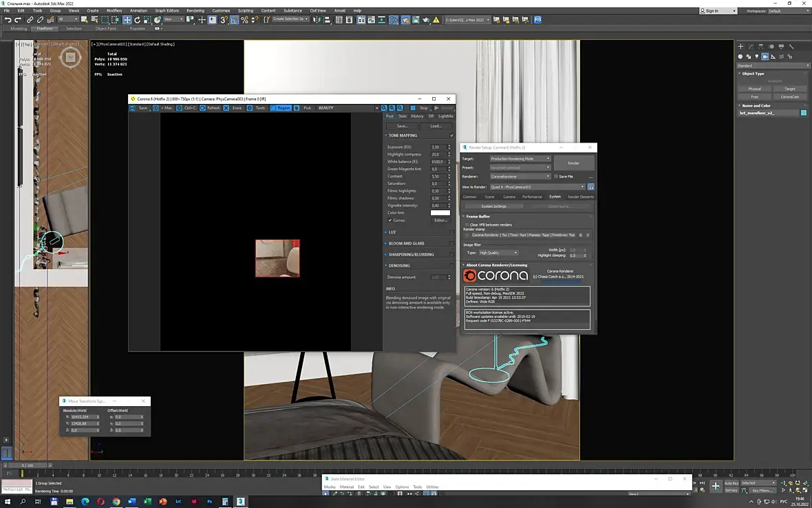The height and width of the screenshot is (508, 812).
Task: Open the Image filter Type dropdown
Action: click(x=498, y=253)
